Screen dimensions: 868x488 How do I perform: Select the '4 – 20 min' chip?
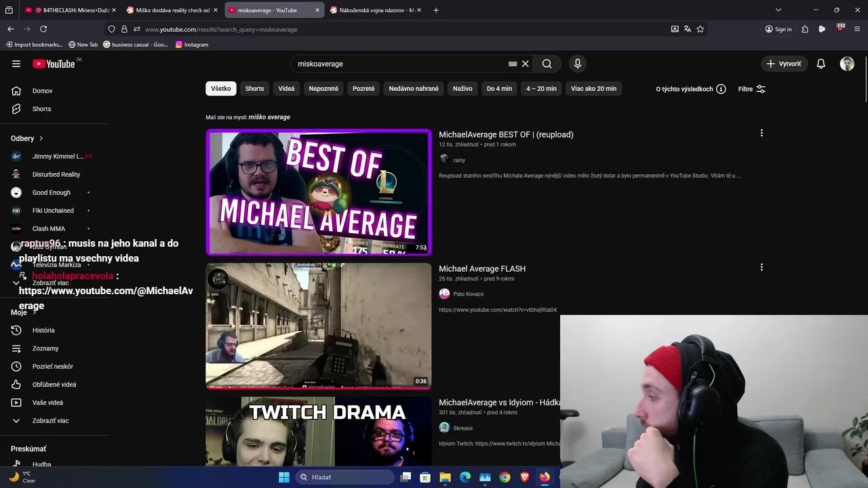tap(541, 89)
